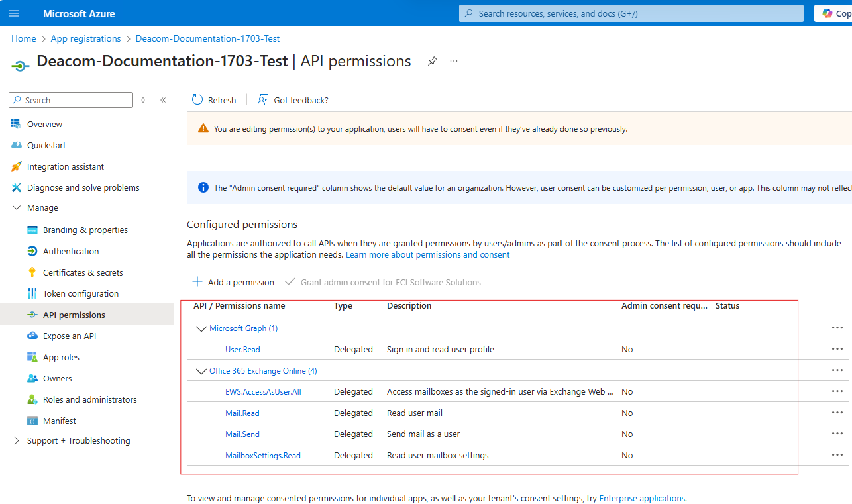
Task: Open ellipsis menu for Mail.Send row
Action: coord(837,434)
